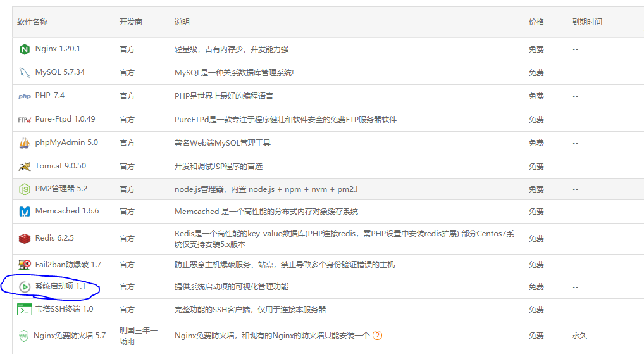Image resolution: width=644 pixels, height=354 pixels.
Task: Click the PHP-7.4 logo icon
Action: tap(25, 96)
